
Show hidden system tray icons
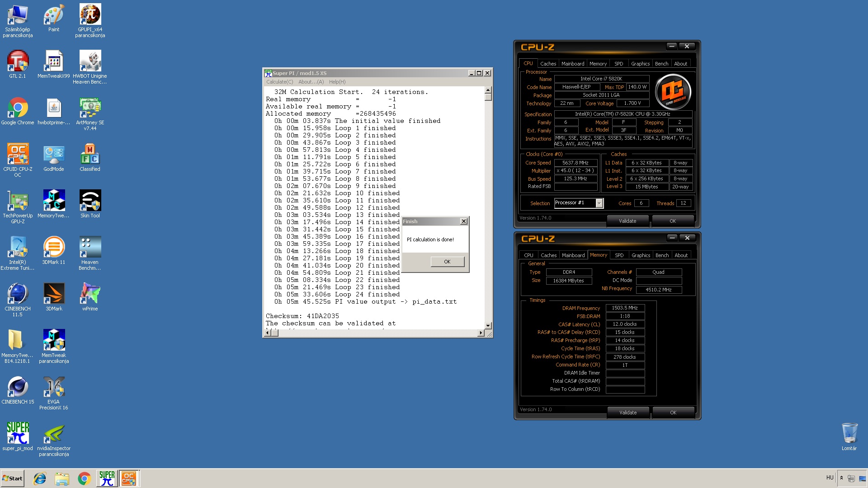click(841, 478)
